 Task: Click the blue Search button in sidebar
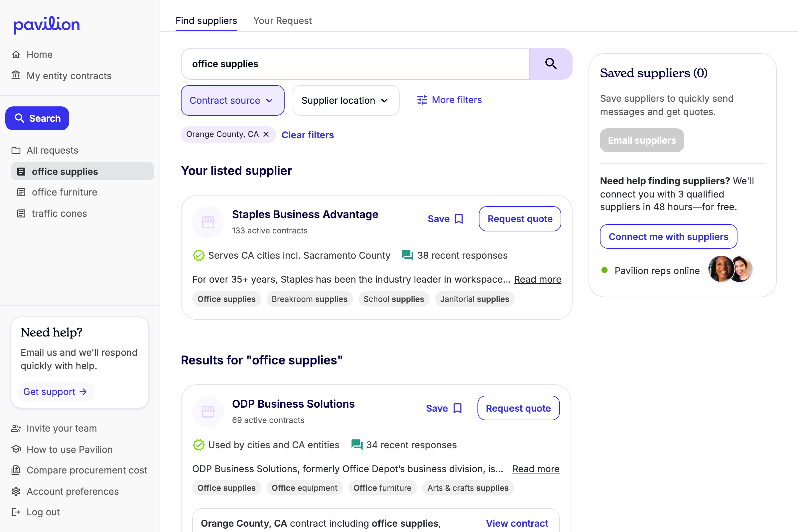click(37, 118)
